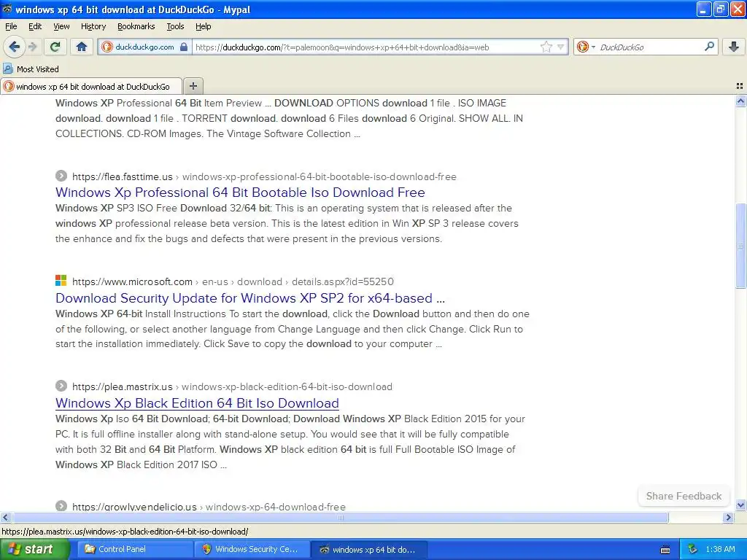747x560 pixels.
Task: Switch to Windows Security Center taskbar window
Action: click(x=252, y=550)
